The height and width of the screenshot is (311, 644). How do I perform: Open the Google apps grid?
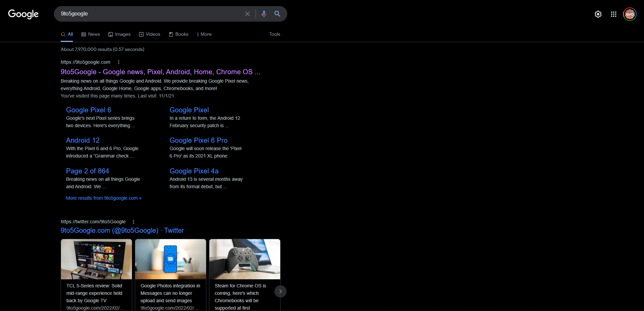[x=613, y=14]
